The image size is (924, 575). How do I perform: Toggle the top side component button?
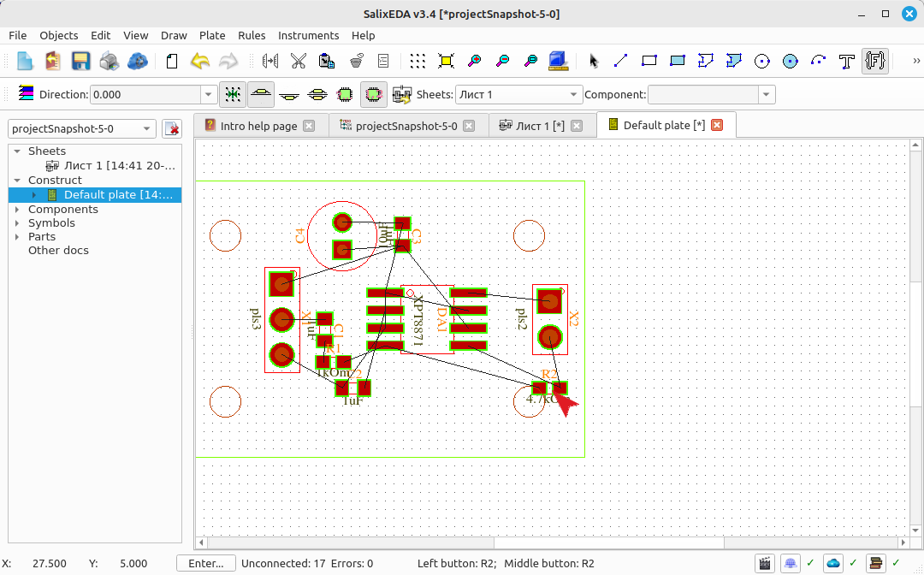tap(261, 94)
